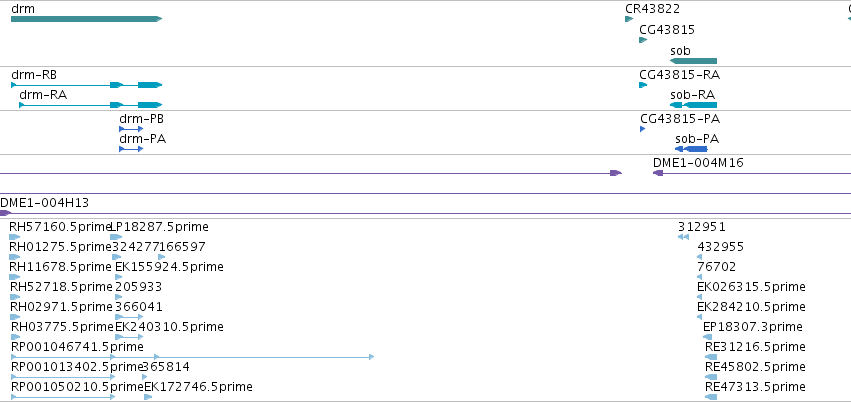Viewport: 851px width, 402px height.
Task: Select the DME1-004M16 clone marker
Action: pos(657,173)
